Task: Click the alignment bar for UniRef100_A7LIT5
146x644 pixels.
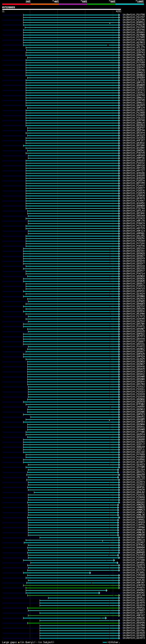Action: click(73, 48)
